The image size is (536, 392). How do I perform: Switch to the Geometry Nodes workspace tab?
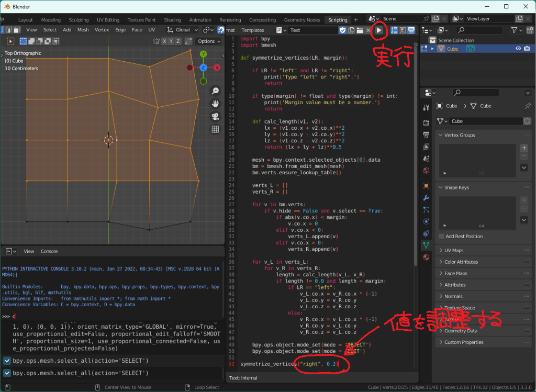[x=302, y=20]
